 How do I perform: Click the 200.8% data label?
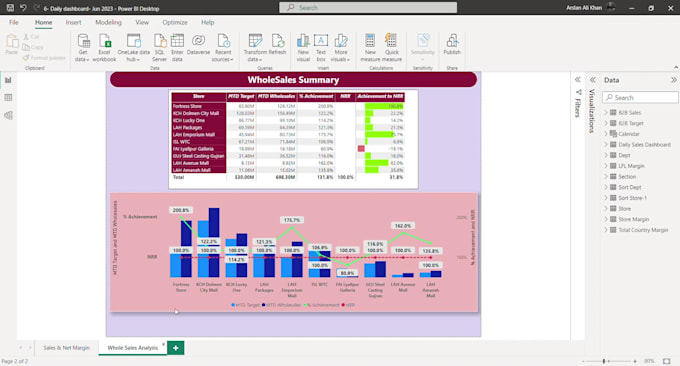pos(181,210)
